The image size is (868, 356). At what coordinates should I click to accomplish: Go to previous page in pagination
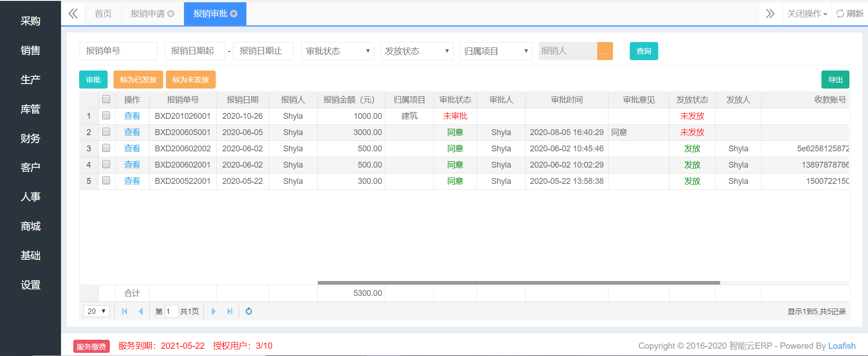(141, 311)
